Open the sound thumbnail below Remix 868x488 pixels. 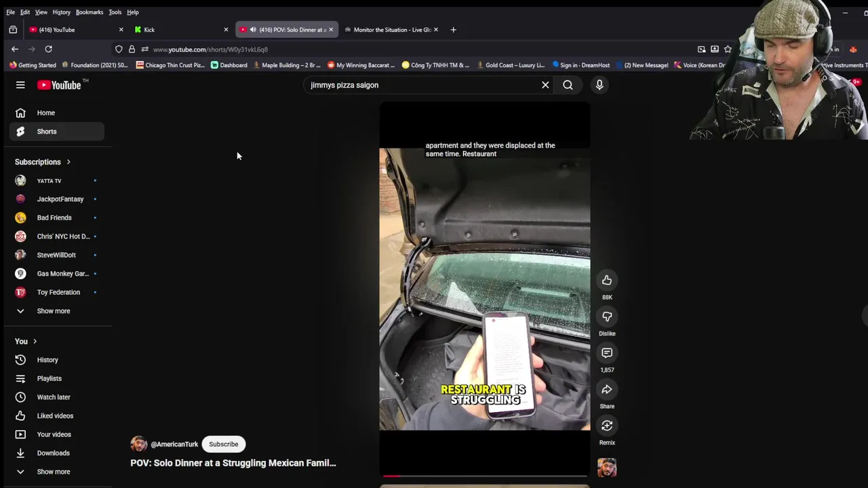(x=607, y=468)
